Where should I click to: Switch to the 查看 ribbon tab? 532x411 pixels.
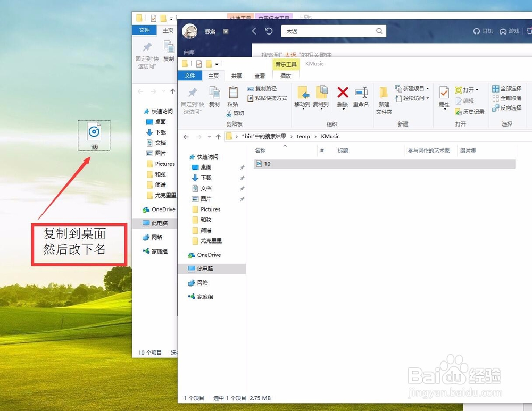click(x=259, y=76)
